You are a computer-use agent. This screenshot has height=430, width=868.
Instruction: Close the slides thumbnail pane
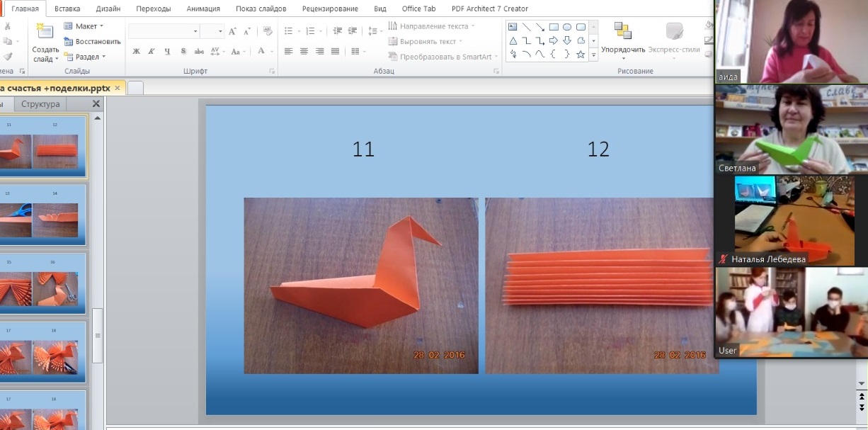pos(96,105)
